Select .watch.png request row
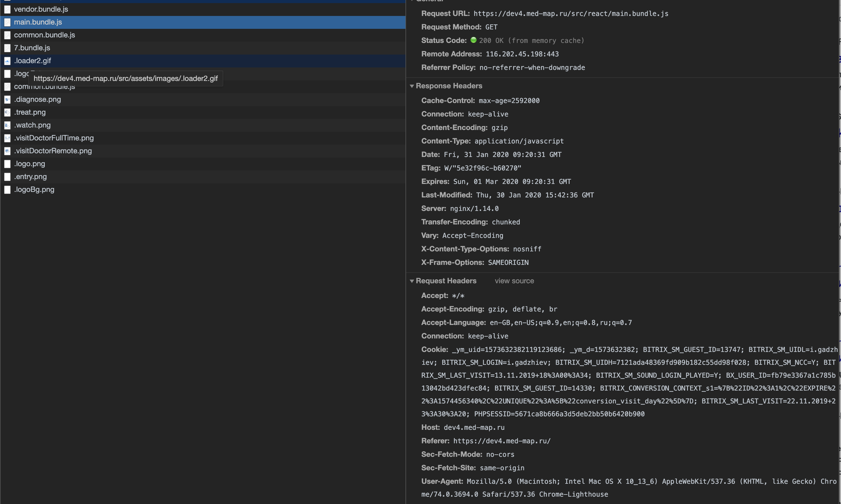This screenshot has height=504, width=841. pyautogui.click(x=203, y=125)
